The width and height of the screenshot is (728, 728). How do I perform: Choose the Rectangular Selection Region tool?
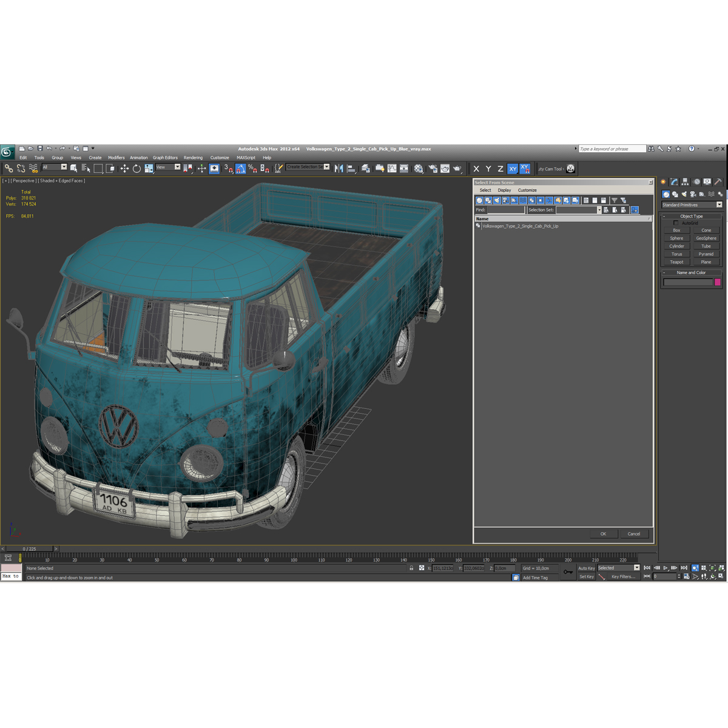click(x=98, y=169)
